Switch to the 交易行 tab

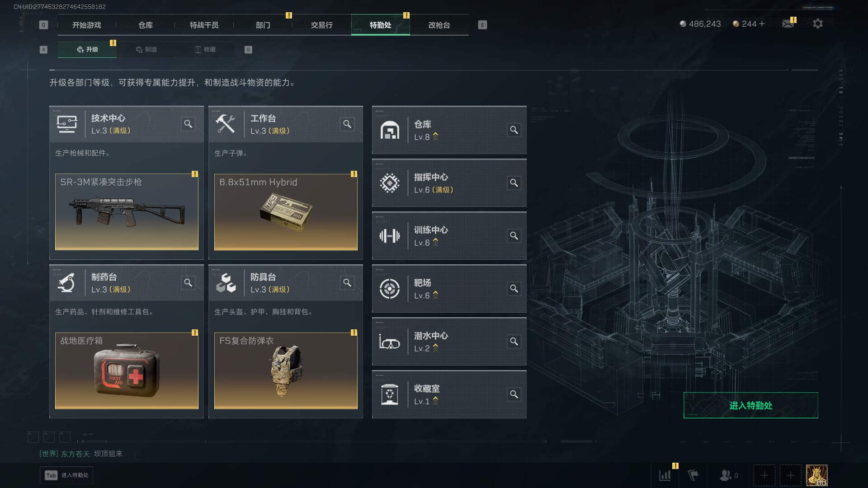click(321, 25)
